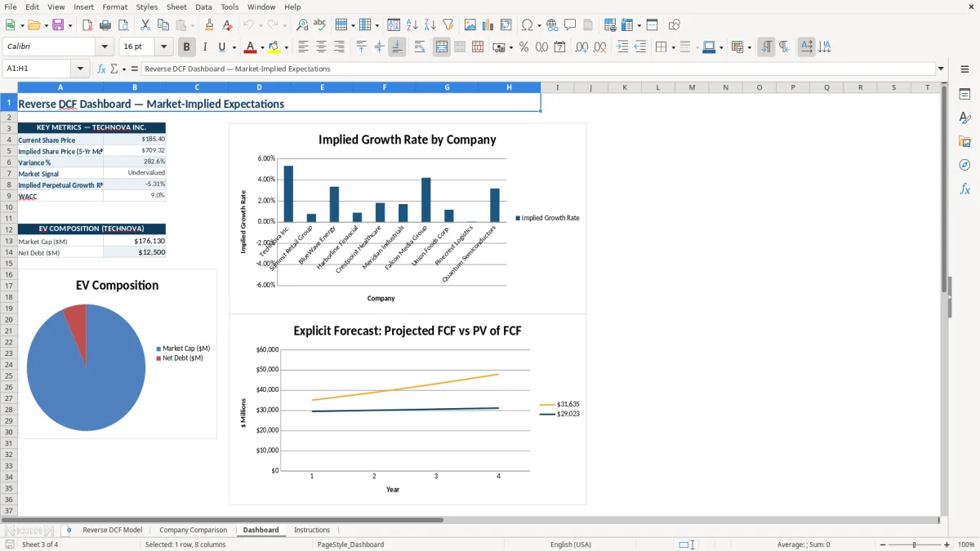
Task: Click the Formula equals button
Action: (x=135, y=69)
